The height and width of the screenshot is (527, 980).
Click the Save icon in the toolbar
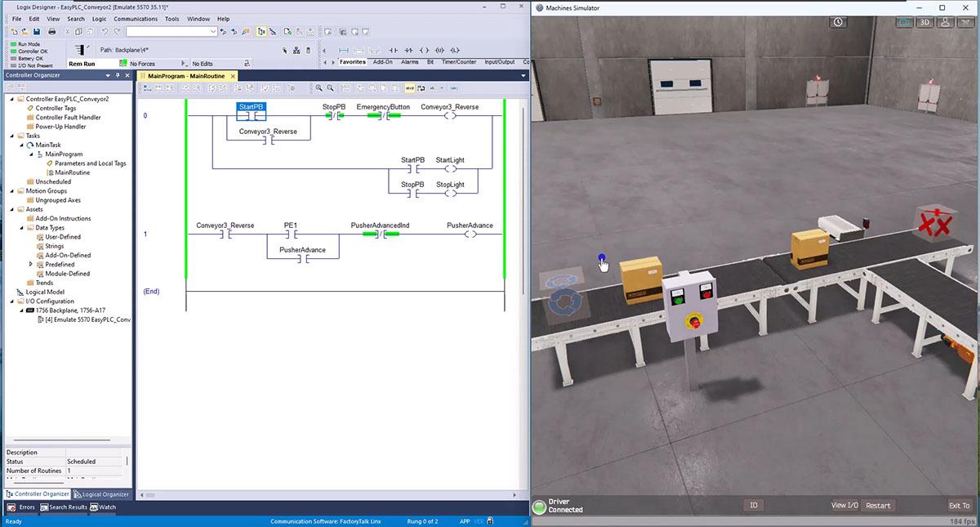click(x=37, y=32)
